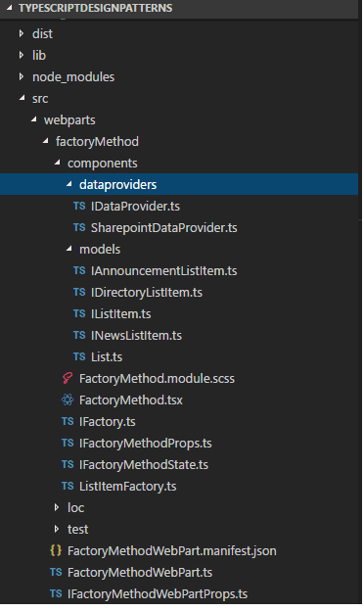Collapse the src folder arrow

[x=22, y=98]
